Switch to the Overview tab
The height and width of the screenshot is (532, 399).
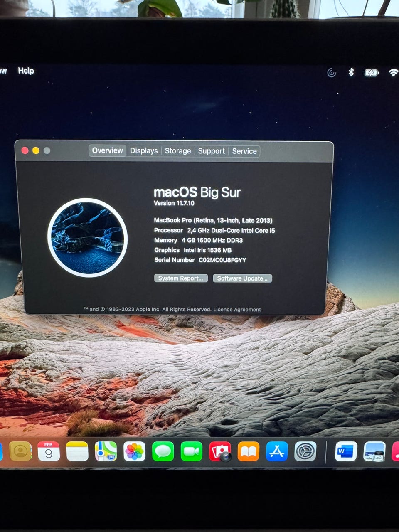107,150
